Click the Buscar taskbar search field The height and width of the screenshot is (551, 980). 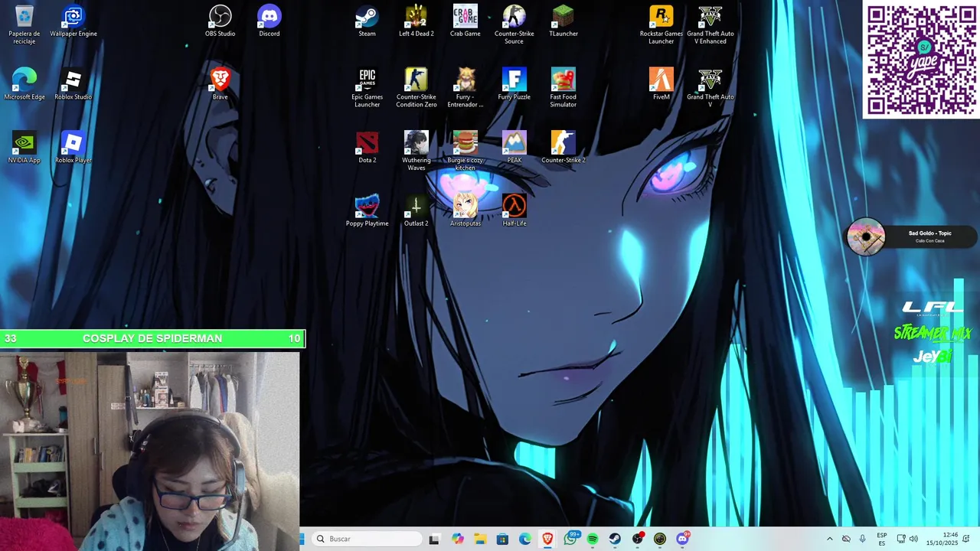point(367,539)
